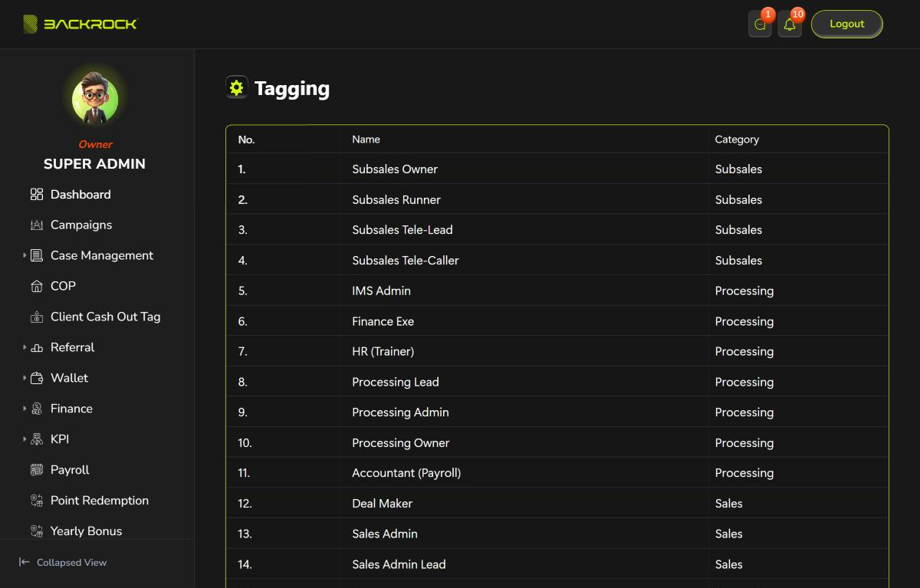This screenshot has height=588, width=920.
Task: Select the IMS Admin name cell
Action: [381, 291]
